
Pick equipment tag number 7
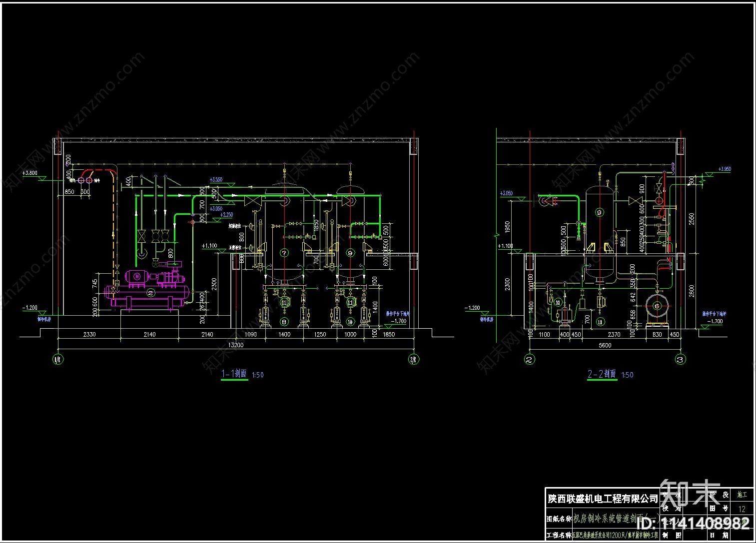285,253
